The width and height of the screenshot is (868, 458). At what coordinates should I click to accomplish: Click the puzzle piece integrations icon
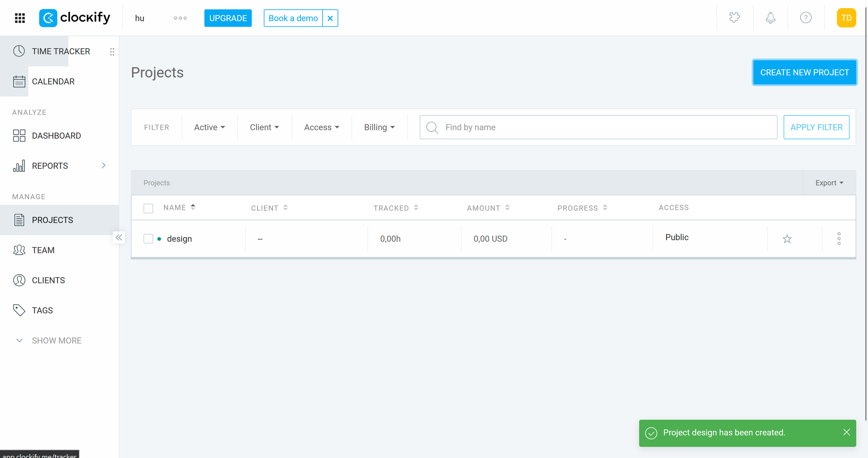coord(734,18)
